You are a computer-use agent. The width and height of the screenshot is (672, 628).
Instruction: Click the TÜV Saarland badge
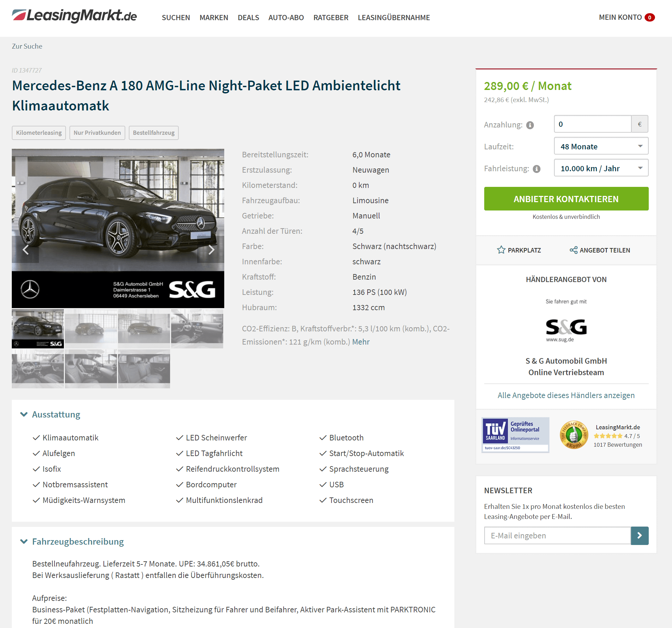(x=515, y=435)
